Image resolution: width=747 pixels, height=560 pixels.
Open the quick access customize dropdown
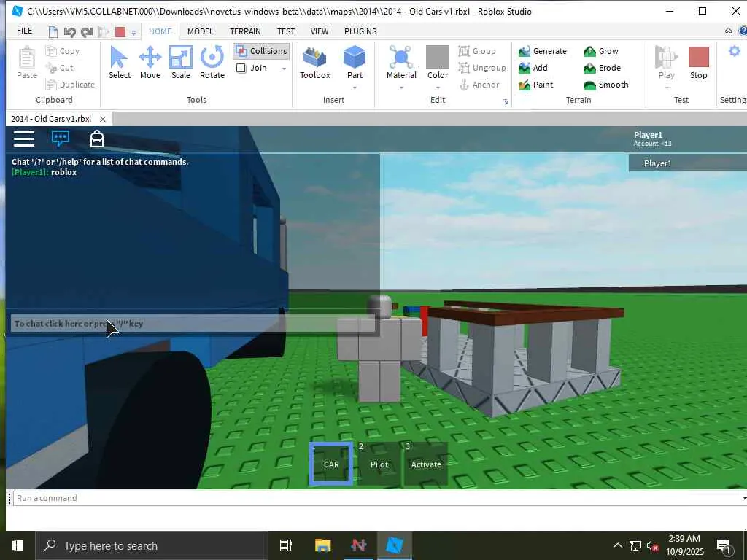pos(134,32)
